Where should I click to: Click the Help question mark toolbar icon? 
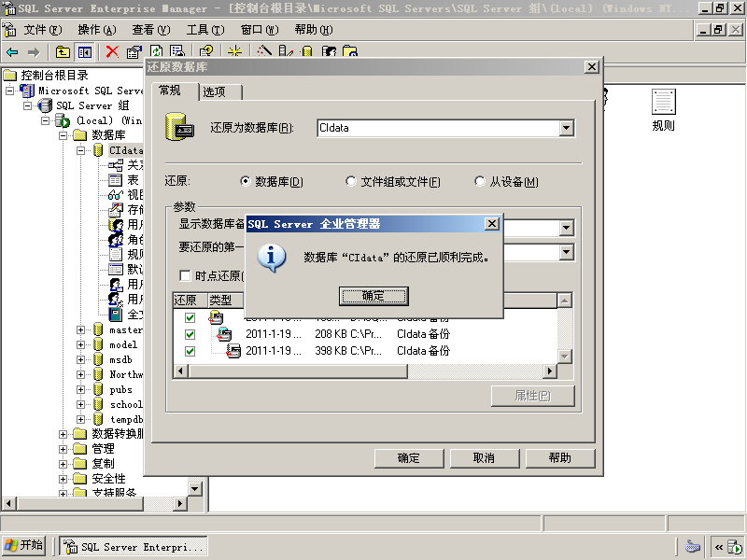[x=206, y=52]
